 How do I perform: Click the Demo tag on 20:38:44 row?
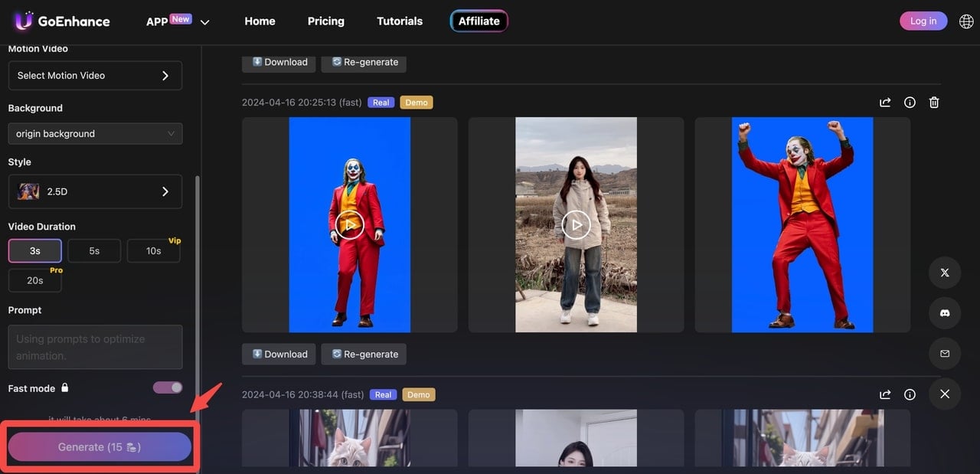(419, 395)
